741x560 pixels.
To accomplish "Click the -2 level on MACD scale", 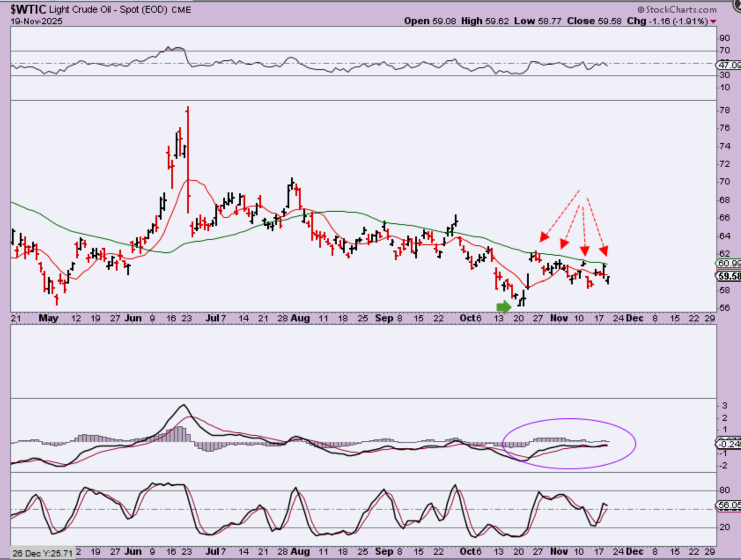I will click(724, 465).
